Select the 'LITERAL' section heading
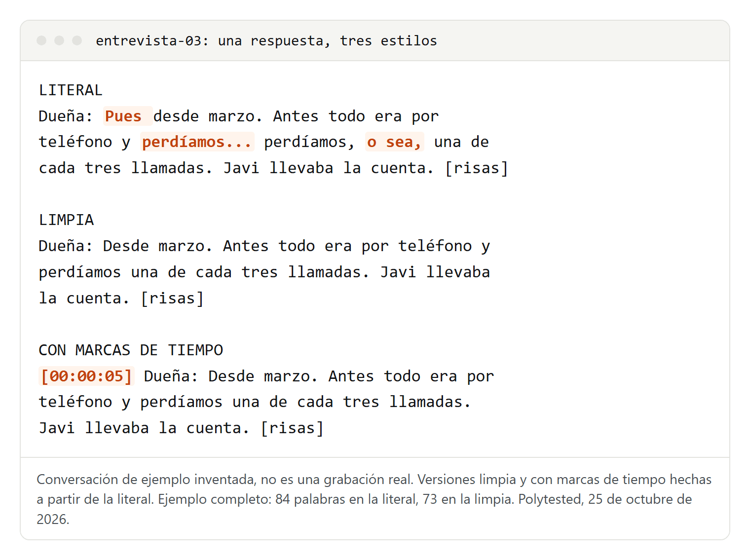Viewport: 750px width, 560px height. (x=71, y=90)
